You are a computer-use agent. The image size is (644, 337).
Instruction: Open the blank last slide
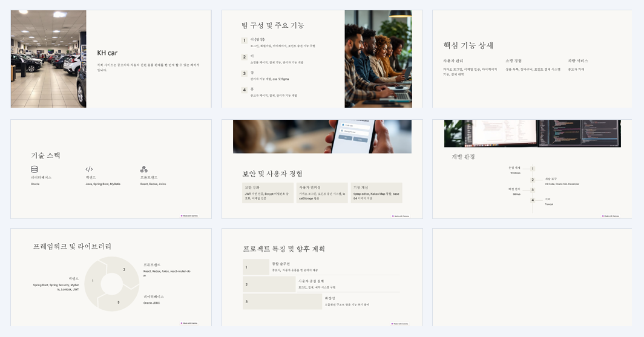pyautogui.click(x=532, y=277)
